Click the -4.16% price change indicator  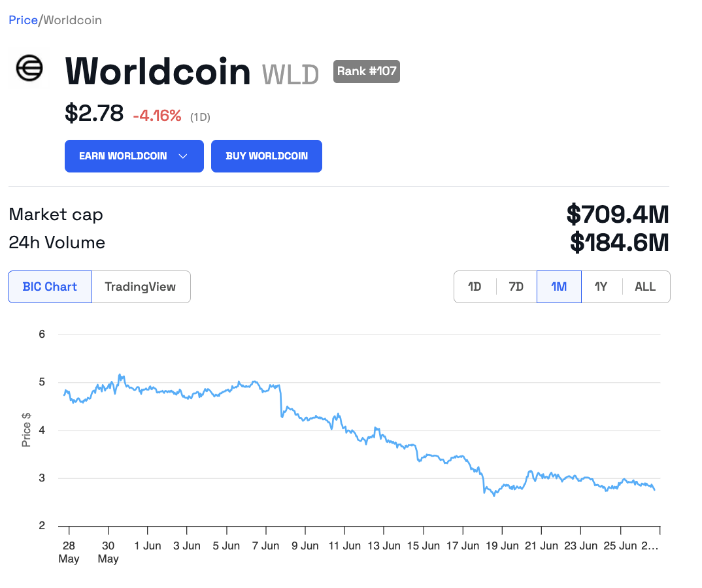tap(157, 116)
